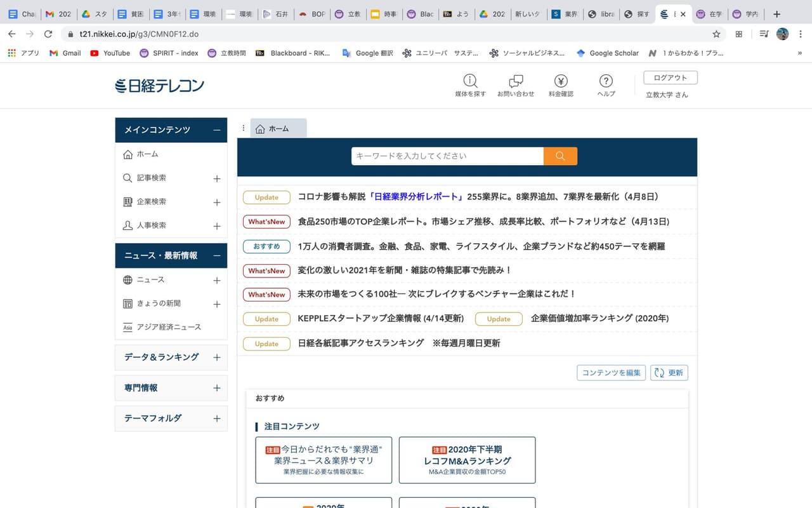Open Google Scholar bookmark
812x508 pixels.
(607, 53)
